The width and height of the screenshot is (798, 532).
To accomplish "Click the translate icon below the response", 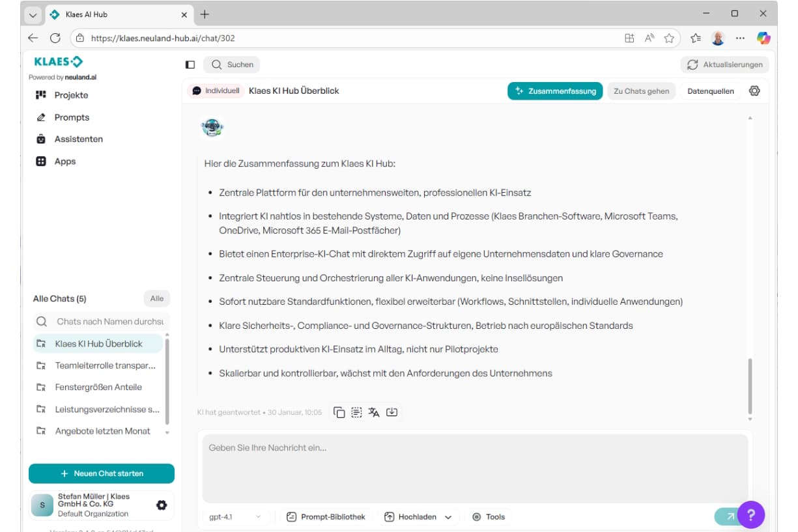I will click(374, 412).
